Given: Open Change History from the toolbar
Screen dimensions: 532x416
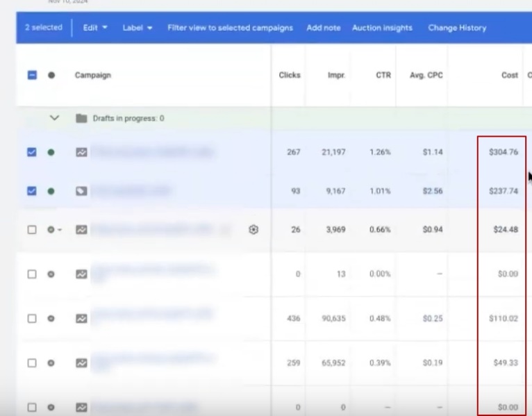Looking at the screenshot, I should click(457, 28).
